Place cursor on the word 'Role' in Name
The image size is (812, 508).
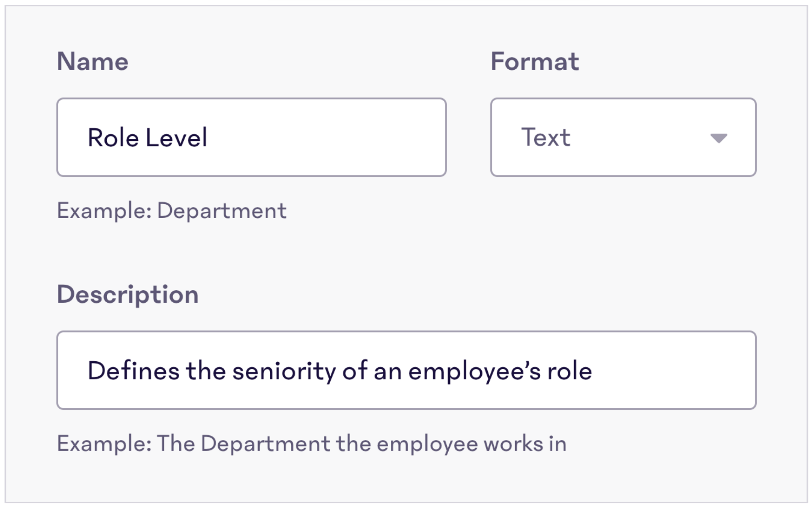[113, 138]
